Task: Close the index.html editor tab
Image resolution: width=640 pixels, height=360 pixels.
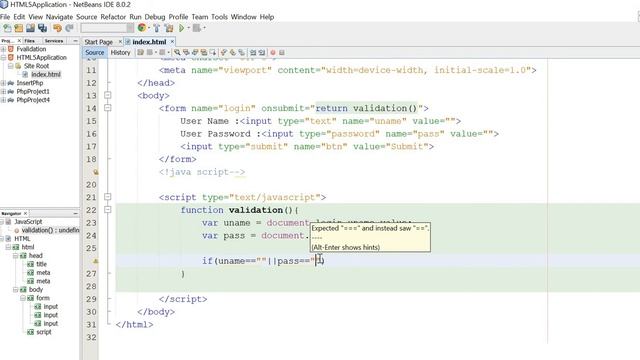Action: [172, 42]
